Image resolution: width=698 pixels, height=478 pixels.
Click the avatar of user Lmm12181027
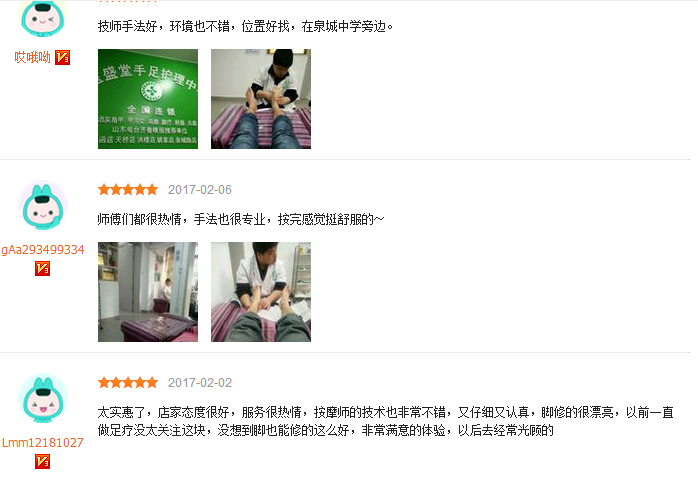pos(43,398)
